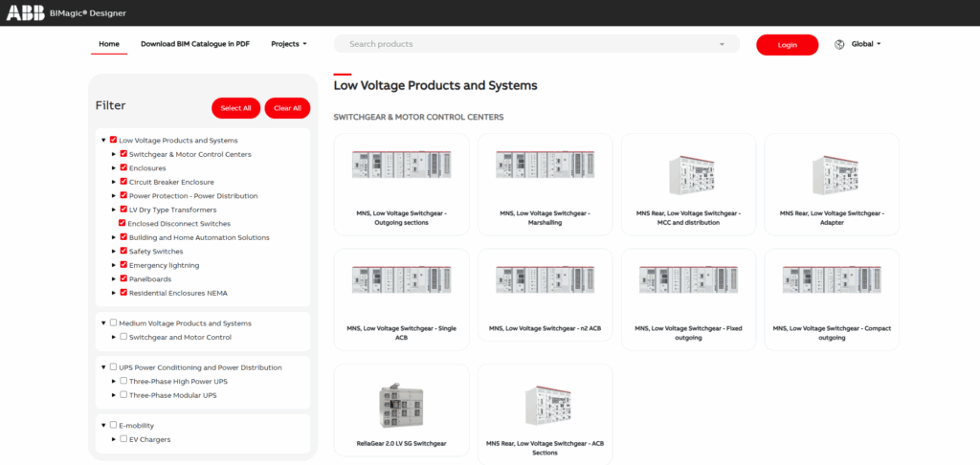
Task: Open the Projects dropdown menu
Action: coord(289,44)
